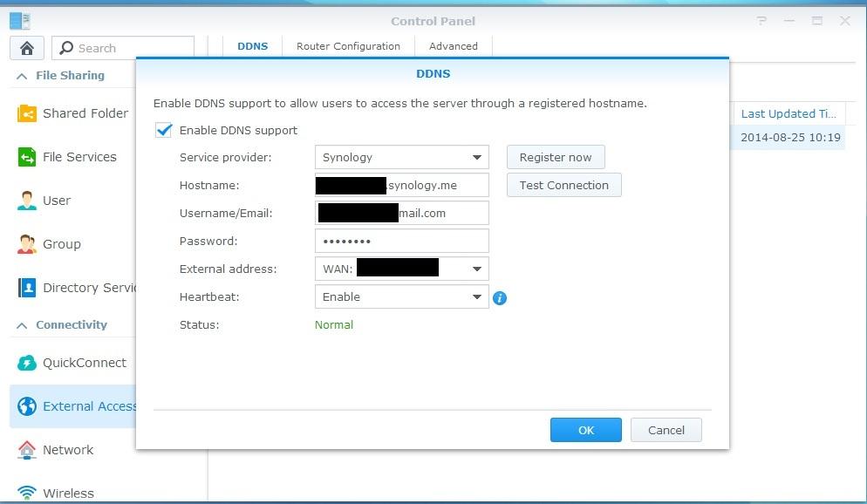Select the External Access globe icon
Image resolution: width=867 pixels, height=504 pixels.
26,406
